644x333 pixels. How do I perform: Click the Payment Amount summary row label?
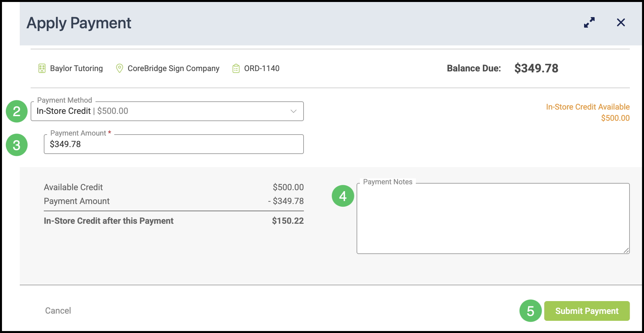pyautogui.click(x=77, y=201)
